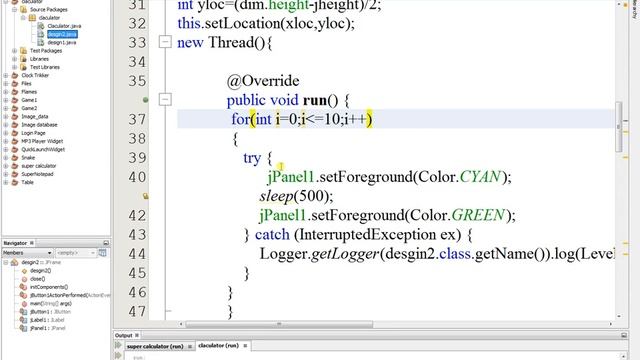Expand the Libraries node
The height and width of the screenshot is (360, 640).
[x=15, y=59]
